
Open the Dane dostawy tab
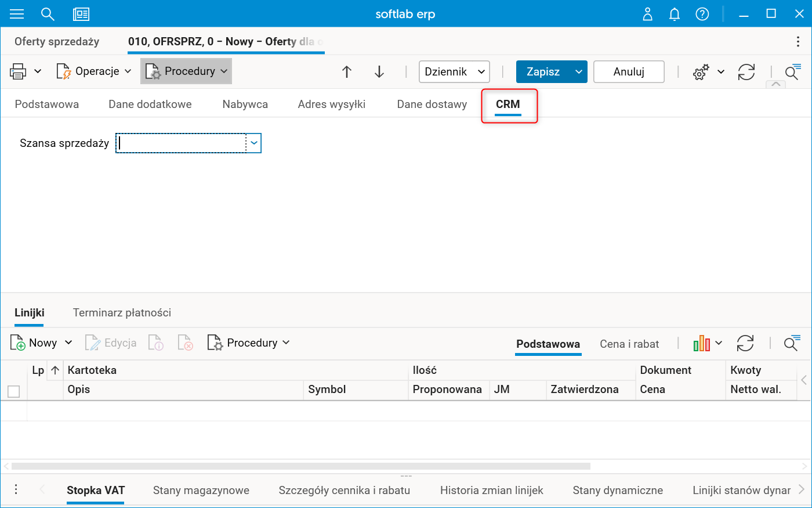(432, 105)
